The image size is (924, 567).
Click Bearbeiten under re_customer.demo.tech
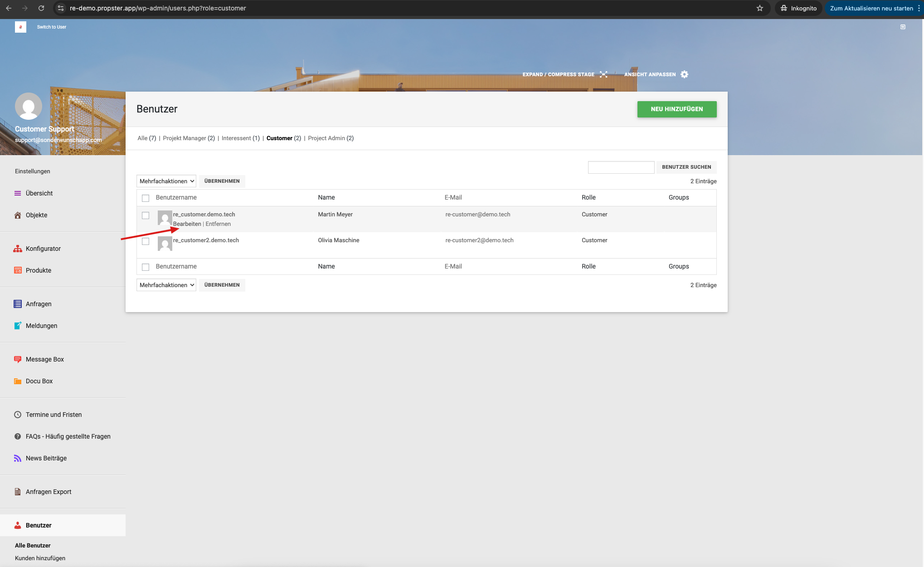tap(187, 224)
